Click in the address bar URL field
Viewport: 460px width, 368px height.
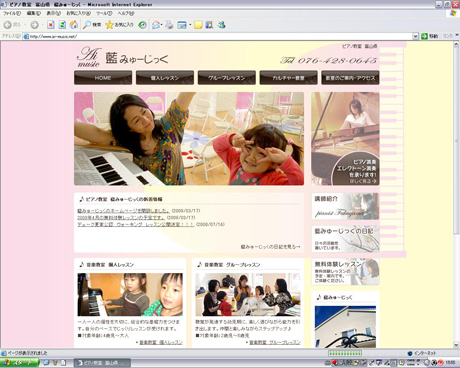217,36
